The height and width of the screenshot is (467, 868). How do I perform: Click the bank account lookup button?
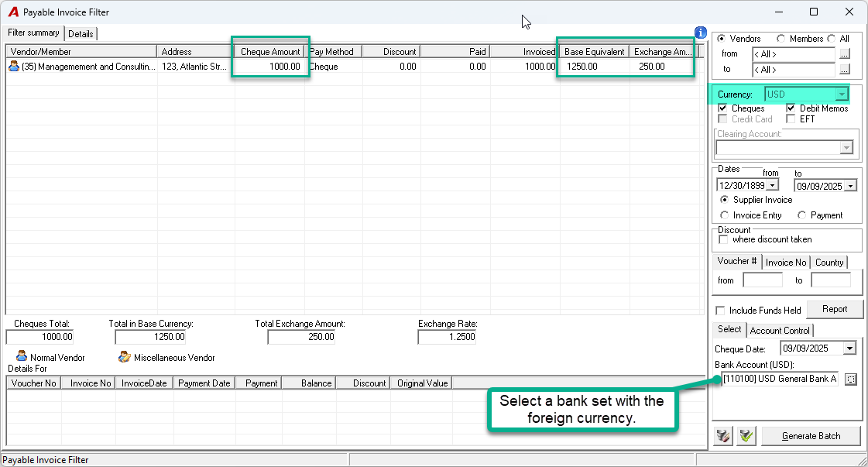tap(851, 379)
